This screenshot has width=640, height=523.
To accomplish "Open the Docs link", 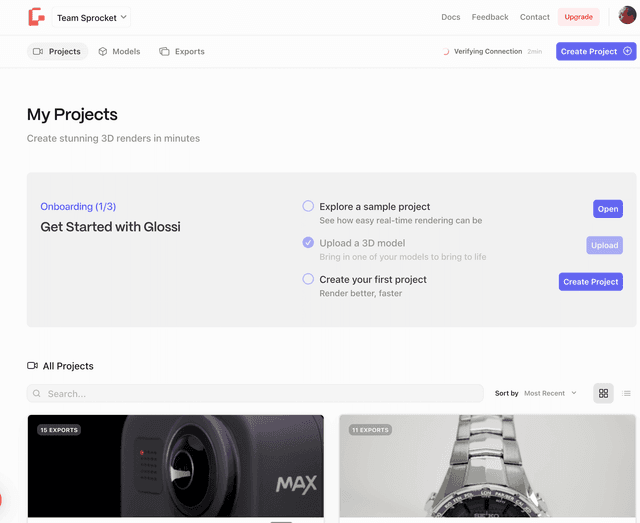I will [451, 17].
